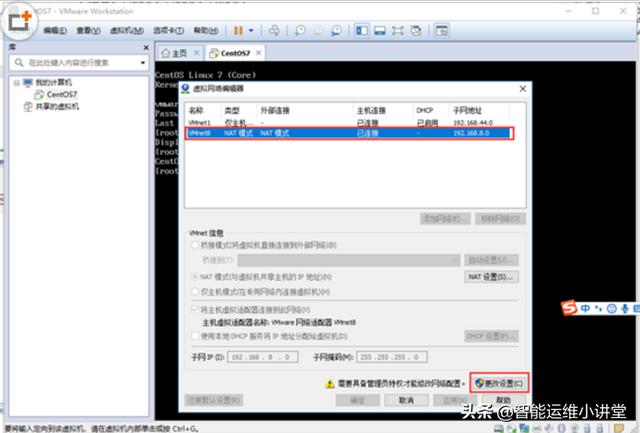Click the Sogou microphone voice input icon

(x=624, y=309)
